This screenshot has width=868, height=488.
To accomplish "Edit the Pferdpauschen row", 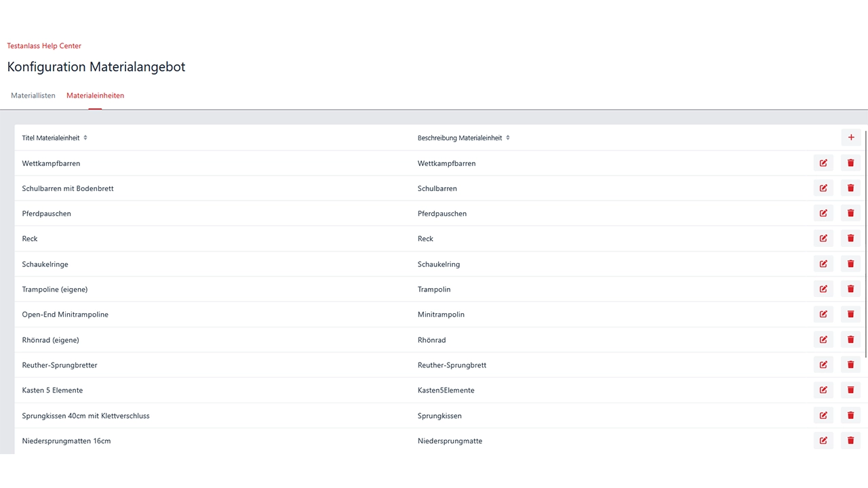I will click(x=823, y=213).
